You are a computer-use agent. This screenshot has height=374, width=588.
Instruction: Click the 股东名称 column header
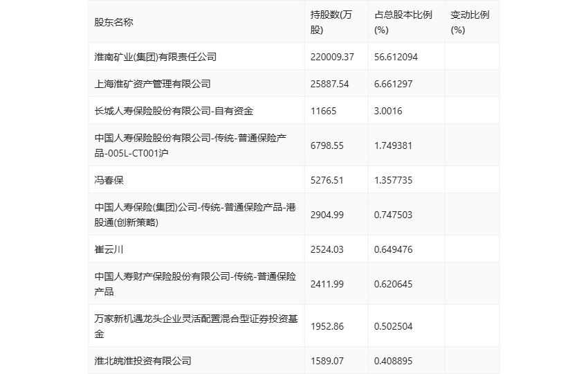tap(113, 22)
